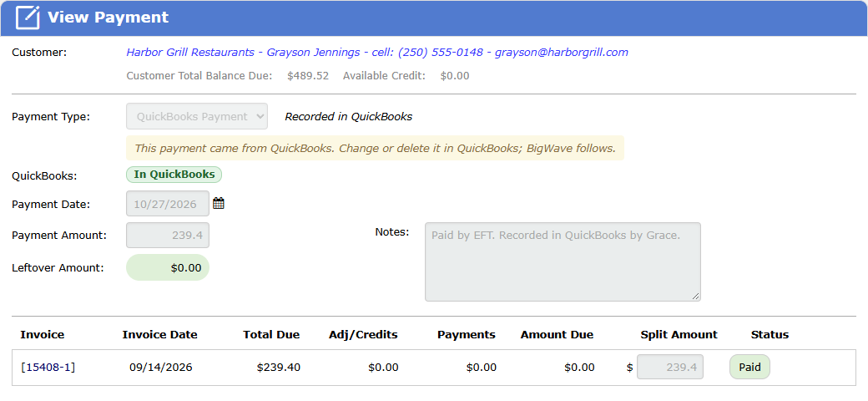Click the Customer label
Screen dimensions: 868x401
coord(39,52)
